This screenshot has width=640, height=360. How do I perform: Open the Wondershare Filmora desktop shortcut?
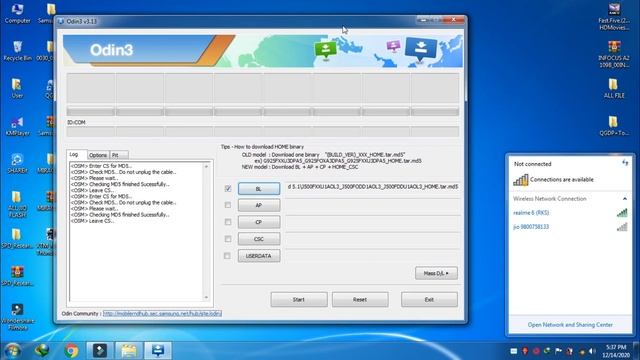click(17, 317)
